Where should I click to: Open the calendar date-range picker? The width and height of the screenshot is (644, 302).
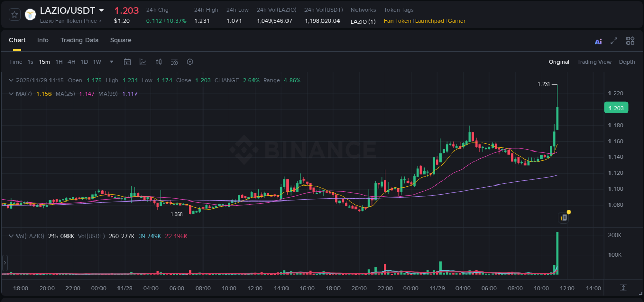click(x=127, y=62)
